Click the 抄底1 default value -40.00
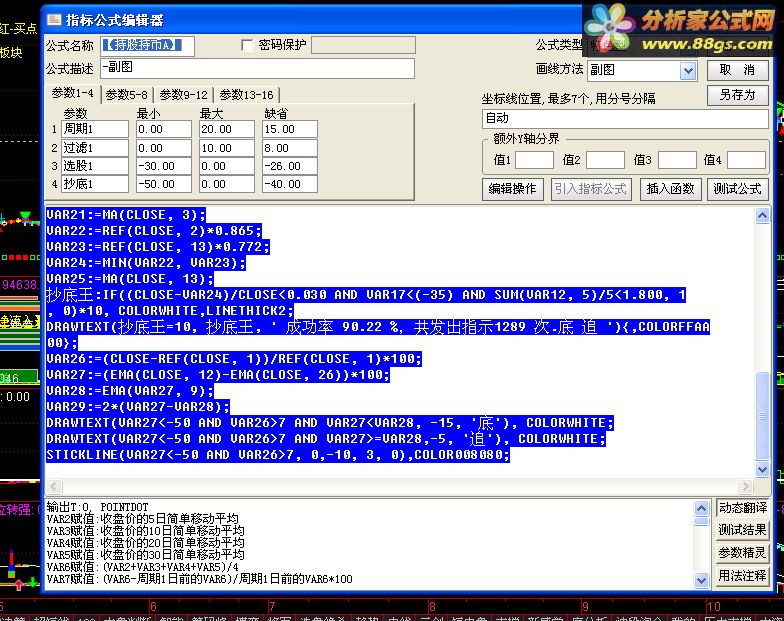784x621 pixels. [290, 184]
